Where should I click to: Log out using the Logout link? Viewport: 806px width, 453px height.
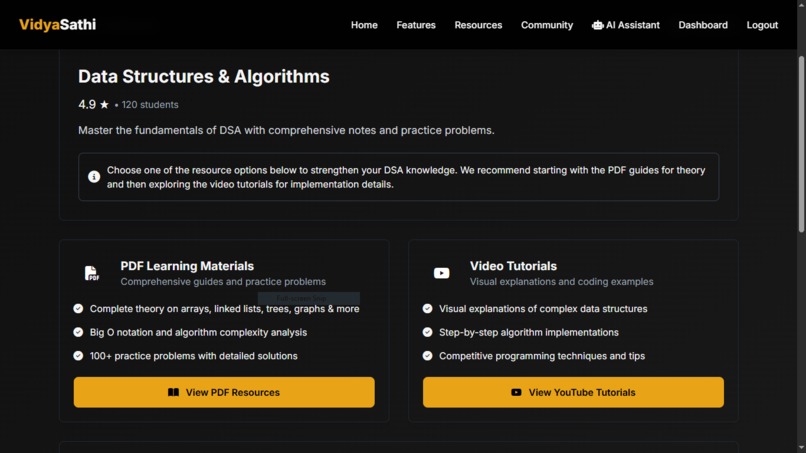point(762,25)
